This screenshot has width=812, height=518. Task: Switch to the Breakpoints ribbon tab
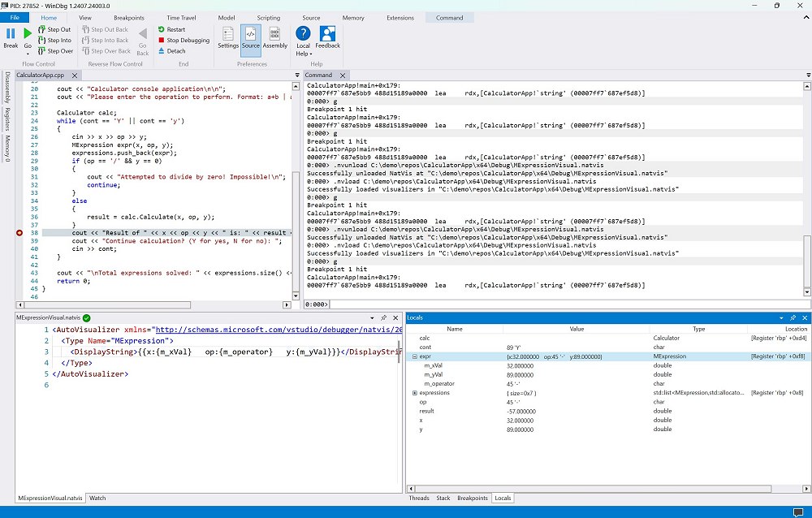pyautogui.click(x=129, y=18)
